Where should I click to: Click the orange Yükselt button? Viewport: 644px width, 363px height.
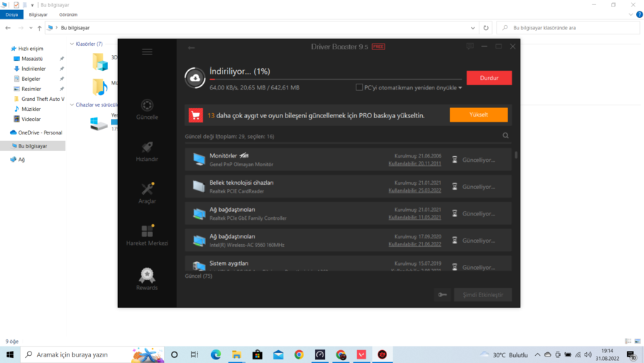click(x=479, y=115)
